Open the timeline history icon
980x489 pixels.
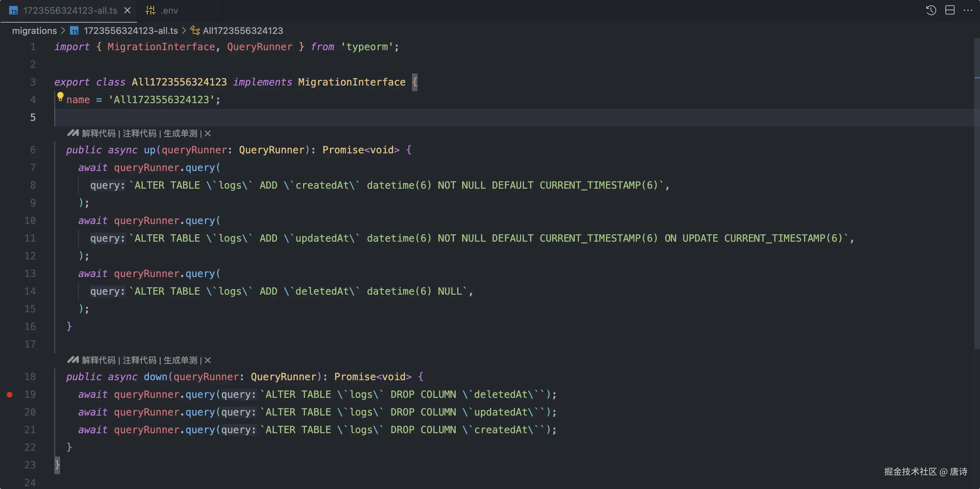(931, 10)
